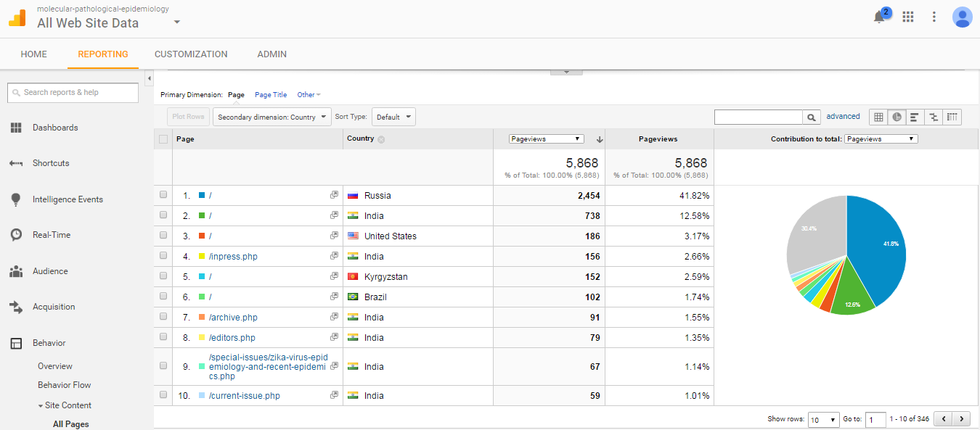
Task: Go to previous page of results
Action: tap(943, 418)
